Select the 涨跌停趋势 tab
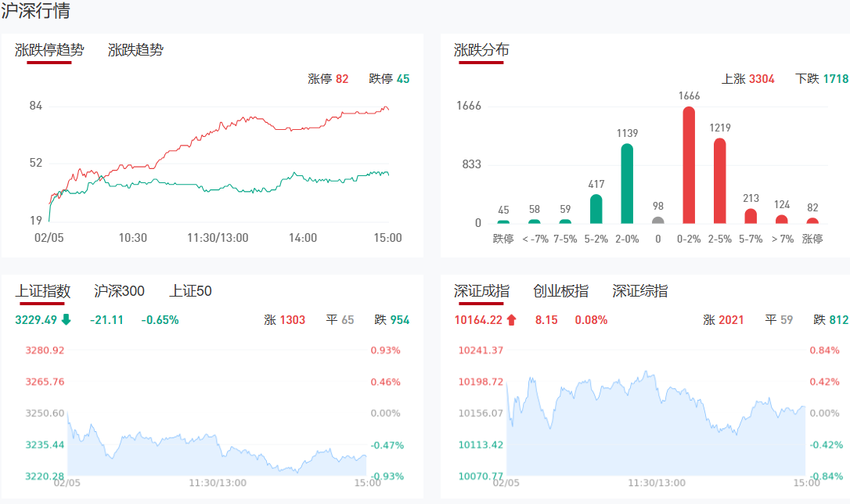 point(49,50)
